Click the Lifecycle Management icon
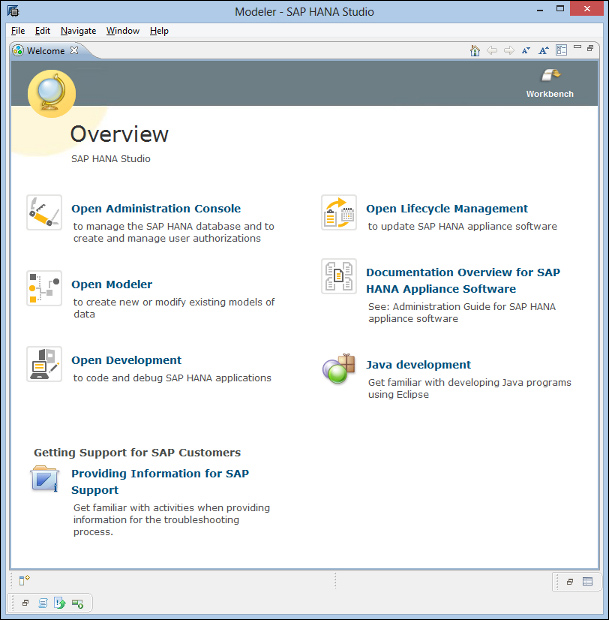This screenshot has height=620, width=609. (x=339, y=212)
